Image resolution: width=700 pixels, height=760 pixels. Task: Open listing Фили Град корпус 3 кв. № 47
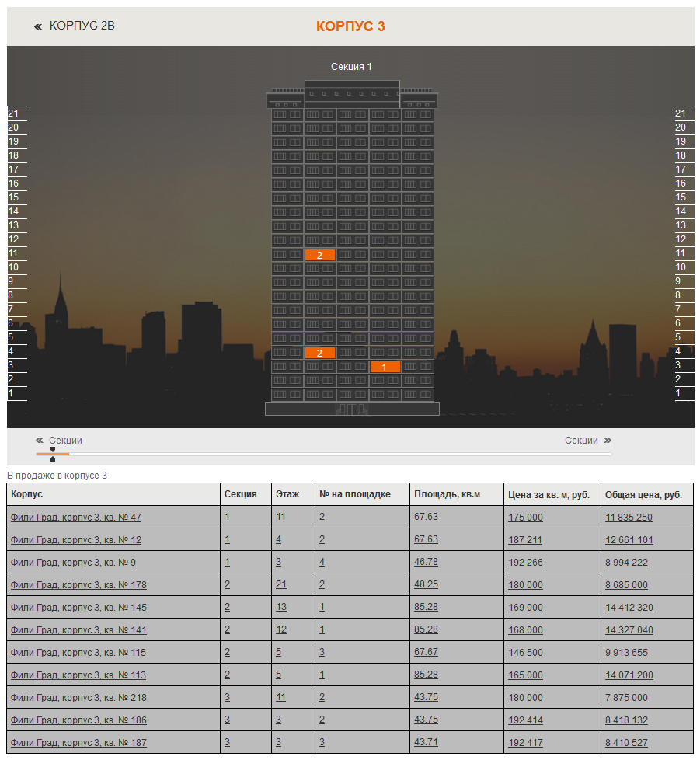coord(76,518)
